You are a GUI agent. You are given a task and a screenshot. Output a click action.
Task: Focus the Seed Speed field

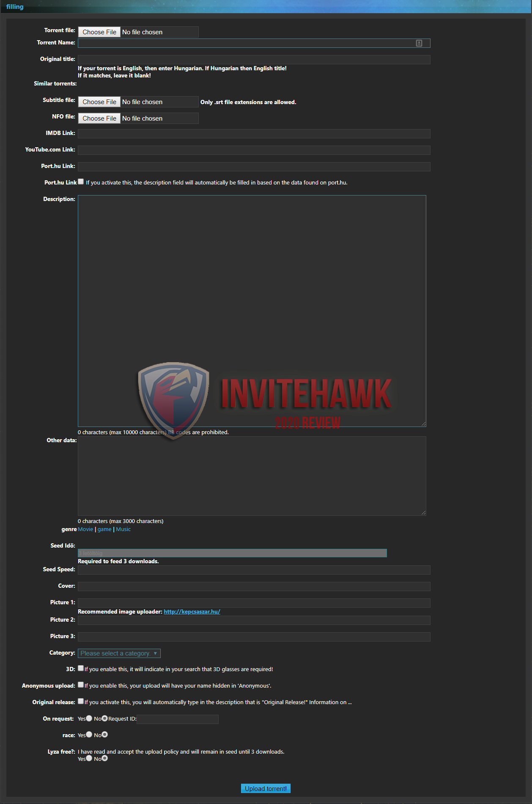coord(254,570)
